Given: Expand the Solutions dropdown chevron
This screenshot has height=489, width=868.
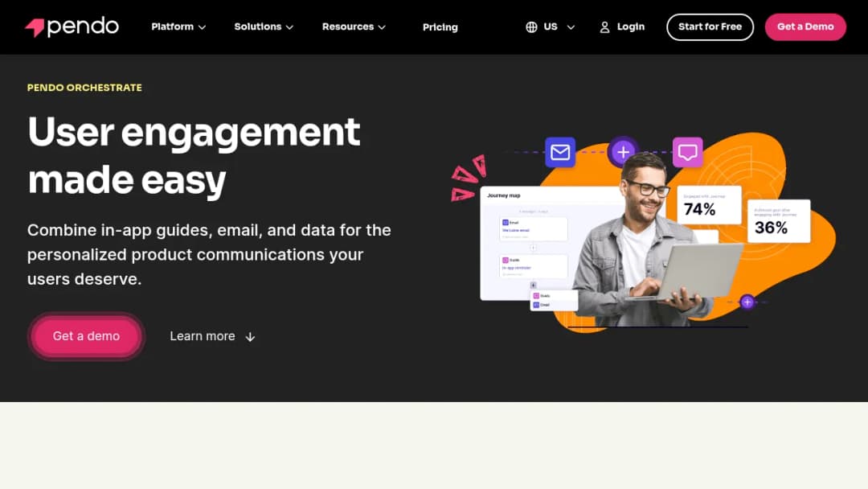Looking at the screenshot, I should click(289, 27).
